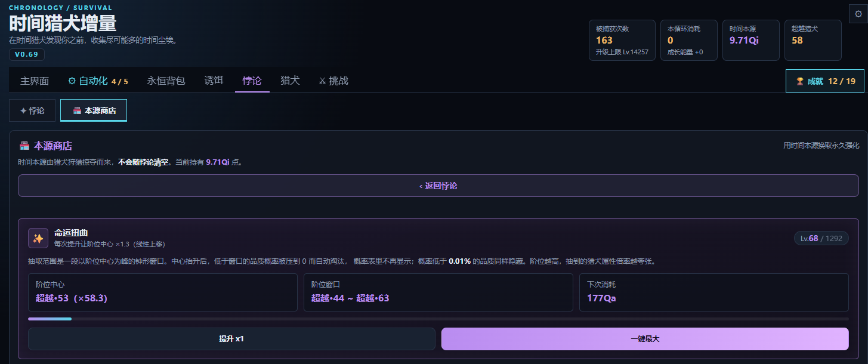
Task: Select the 猎犬 tab
Action: tap(290, 81)
